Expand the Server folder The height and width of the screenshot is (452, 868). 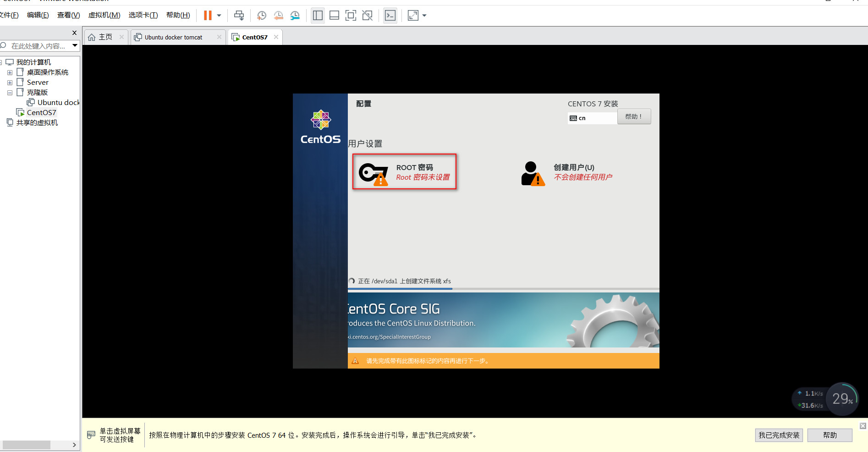click(x=10, y=83)
